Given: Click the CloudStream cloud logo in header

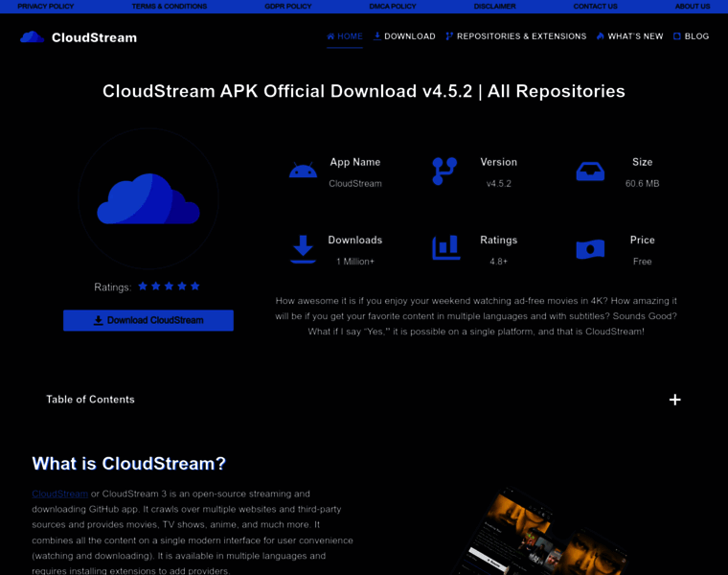Looking at the screenshot, I should click(32, 37).
